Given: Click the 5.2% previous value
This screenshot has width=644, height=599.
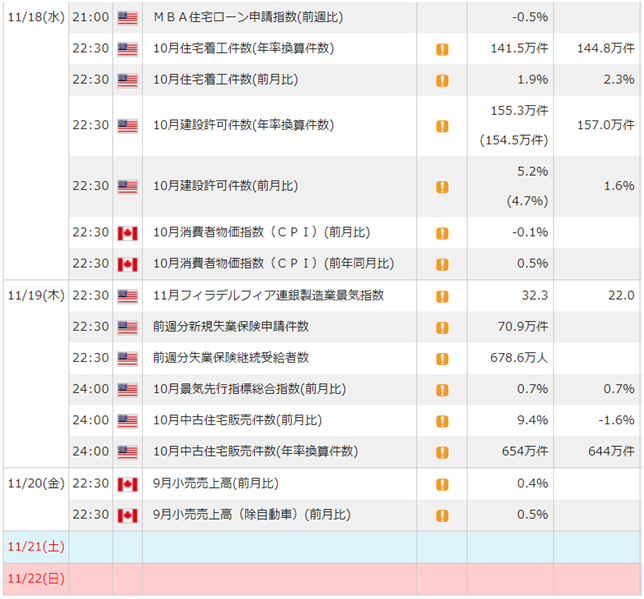Looking at the screenshot, I should [x=533, y=171].
